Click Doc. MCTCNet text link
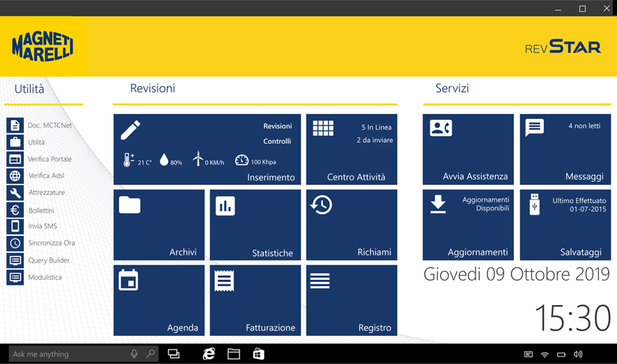Screen dimensions: 617x364 point(49,125)
